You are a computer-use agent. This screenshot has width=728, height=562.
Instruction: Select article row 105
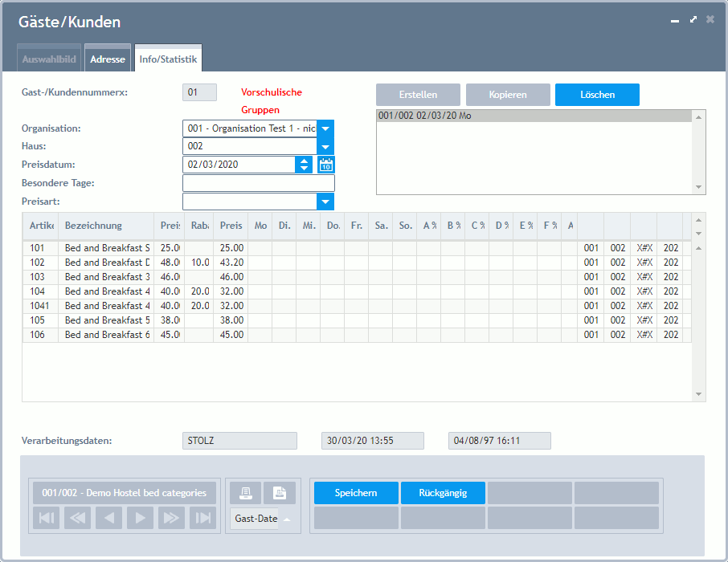tap(357, 320)
